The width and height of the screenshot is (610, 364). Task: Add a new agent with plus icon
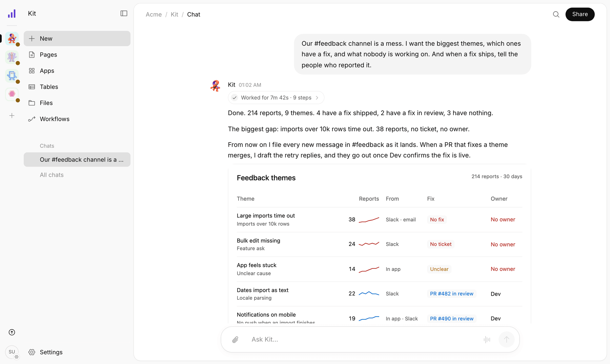[12, 116]
